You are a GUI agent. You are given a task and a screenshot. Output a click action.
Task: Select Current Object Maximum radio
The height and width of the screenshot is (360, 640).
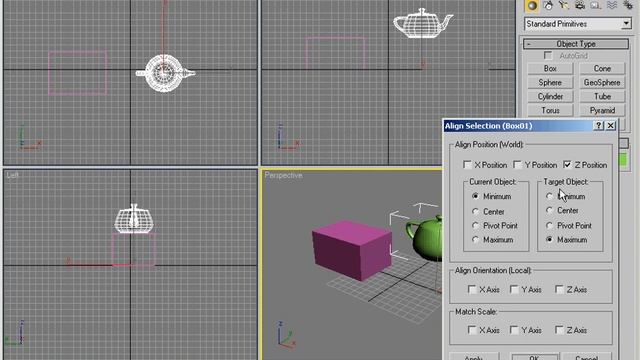pos(475,240)
